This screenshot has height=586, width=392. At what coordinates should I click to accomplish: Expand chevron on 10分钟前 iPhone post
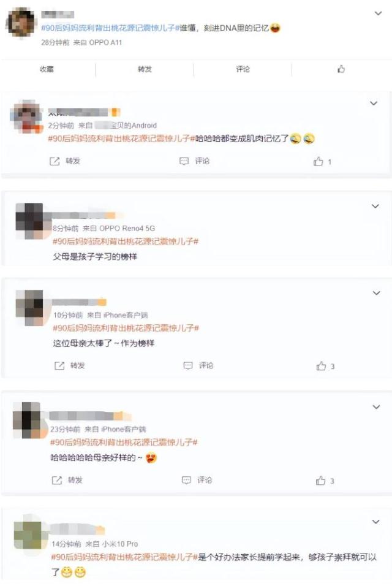[377, 293]
